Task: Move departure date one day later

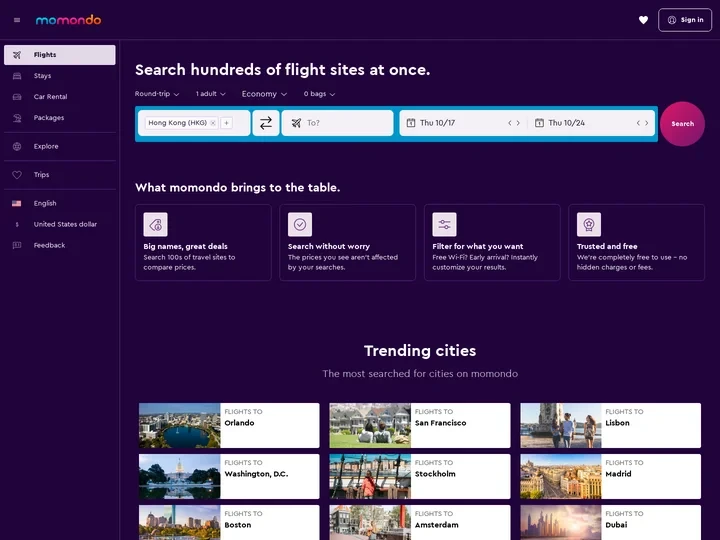Action: (518, 123)
